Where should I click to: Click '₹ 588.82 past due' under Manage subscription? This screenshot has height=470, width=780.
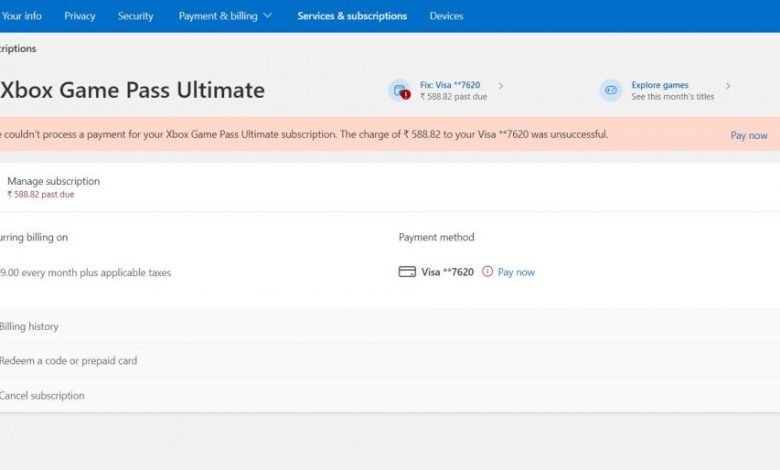(x=40, y=194)
